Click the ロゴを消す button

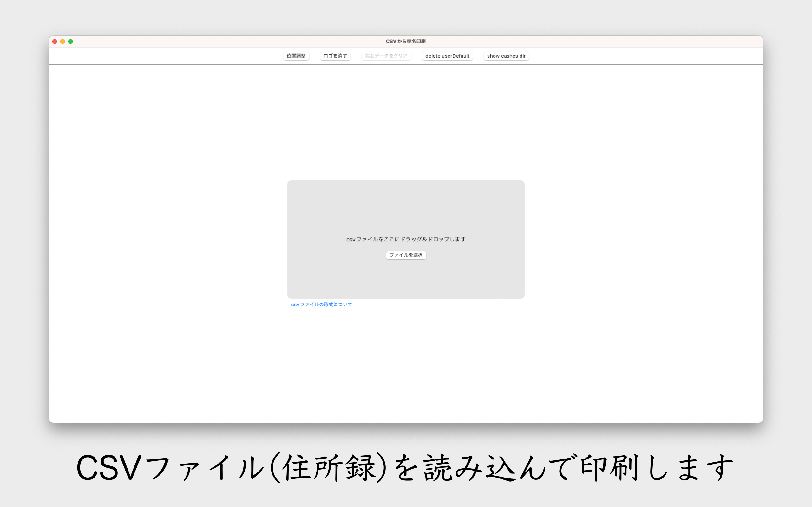335,56
